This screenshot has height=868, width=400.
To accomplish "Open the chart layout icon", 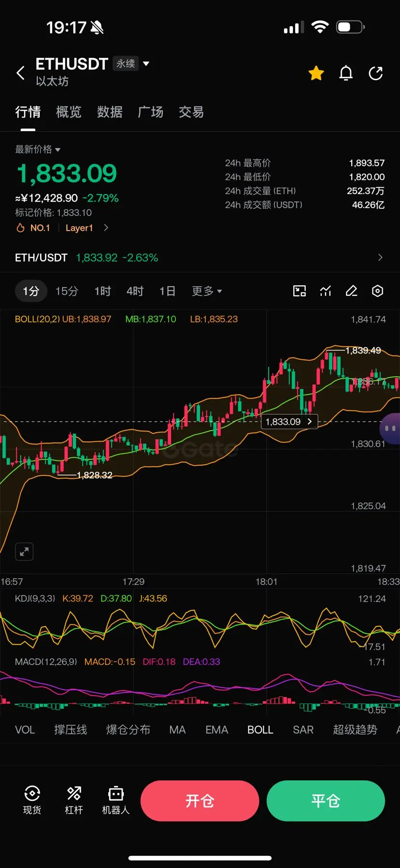I will [x=300, y=291].
